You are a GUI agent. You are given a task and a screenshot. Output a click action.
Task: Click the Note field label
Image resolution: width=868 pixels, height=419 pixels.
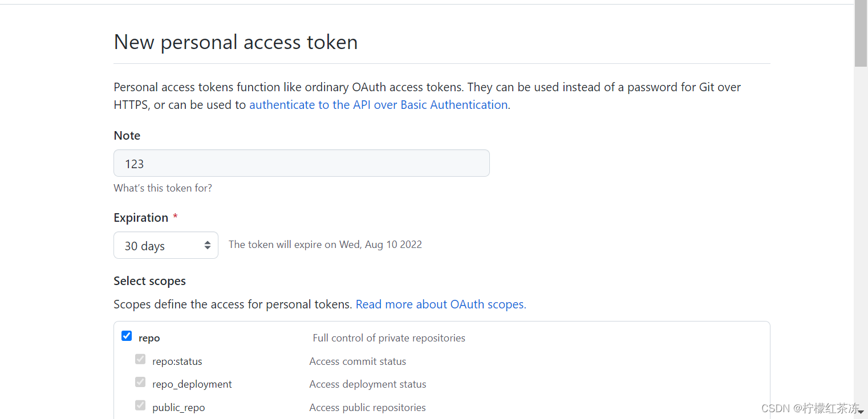point(127,136)
